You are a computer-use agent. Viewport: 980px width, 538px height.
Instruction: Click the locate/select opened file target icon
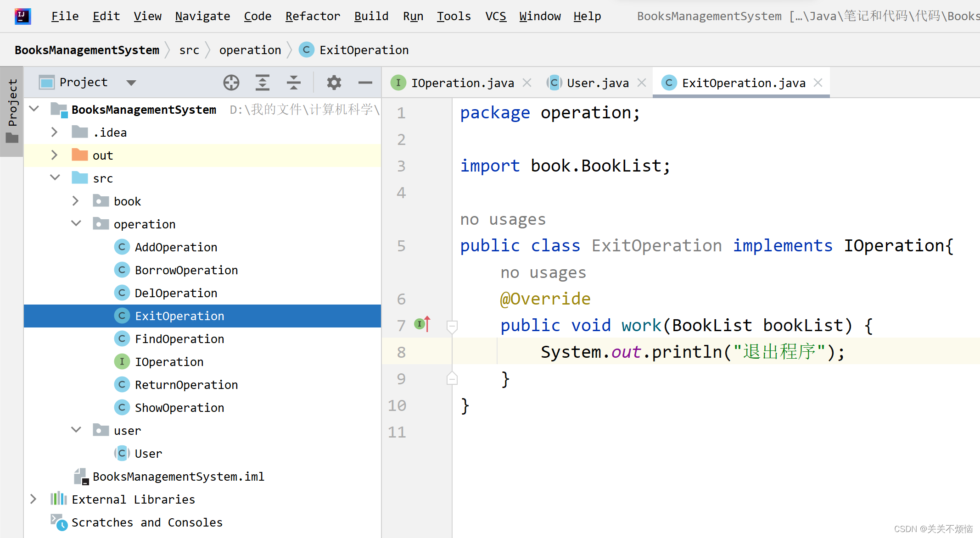[x=231, y=83]
